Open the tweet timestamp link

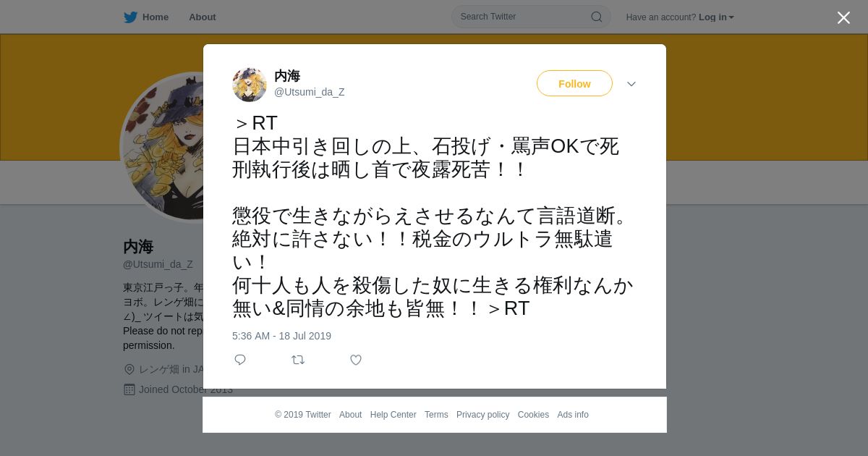(281, 336)
